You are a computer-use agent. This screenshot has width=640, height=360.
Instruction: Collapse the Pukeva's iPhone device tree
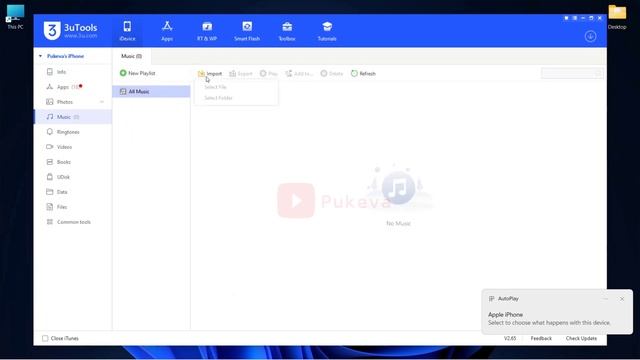[40, 56]
